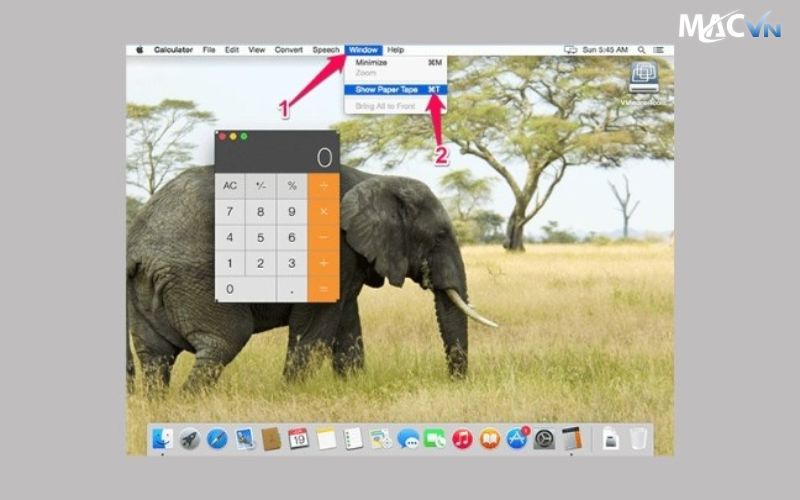The height and width of the screenshot is (500, 800).
Task: Click the menu bar clock Sun 5:45 AM
Action: coord(605,49)
